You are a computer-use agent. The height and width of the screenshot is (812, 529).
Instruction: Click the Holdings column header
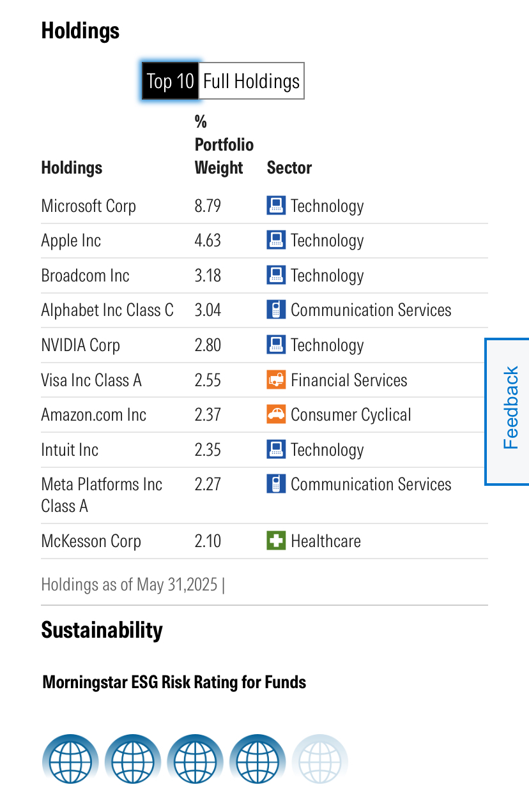[x=72, y=168]
